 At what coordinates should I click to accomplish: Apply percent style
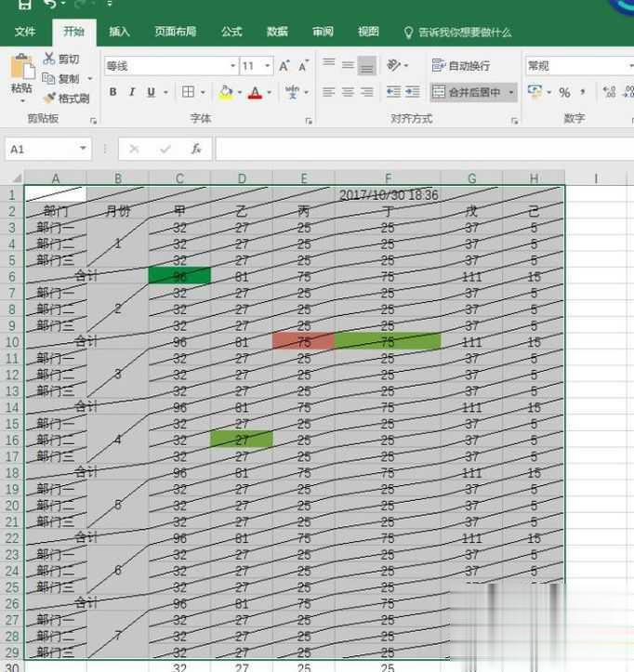564,92
